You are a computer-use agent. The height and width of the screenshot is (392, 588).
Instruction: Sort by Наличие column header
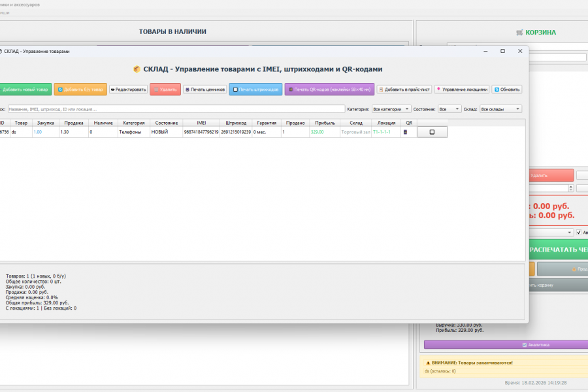click(x=103, y=123)
